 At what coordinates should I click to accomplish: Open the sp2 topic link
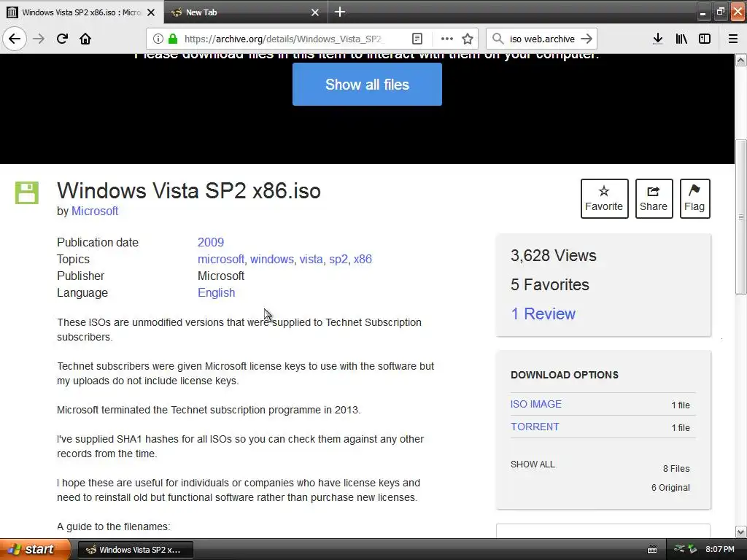338,259
